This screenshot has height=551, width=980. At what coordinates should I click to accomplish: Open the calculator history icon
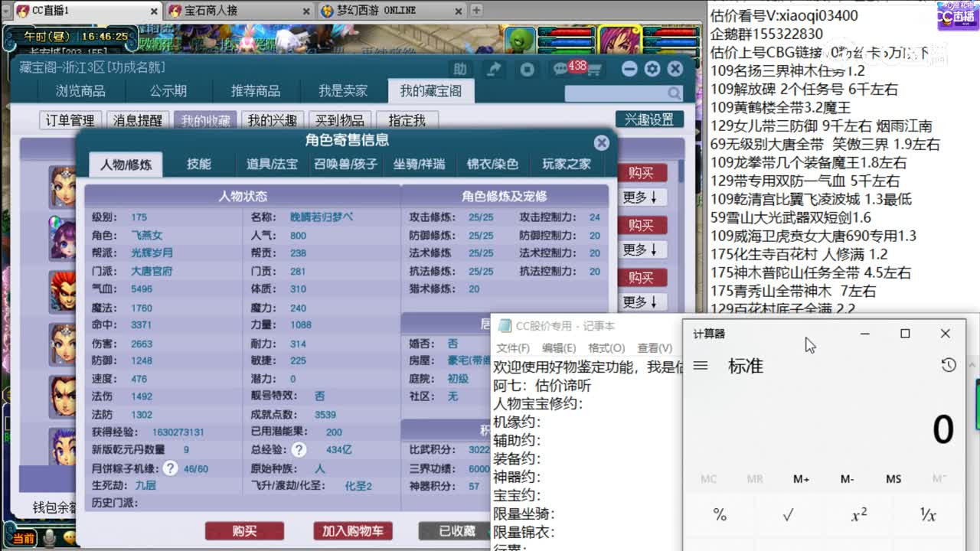[x=948, y=366]
